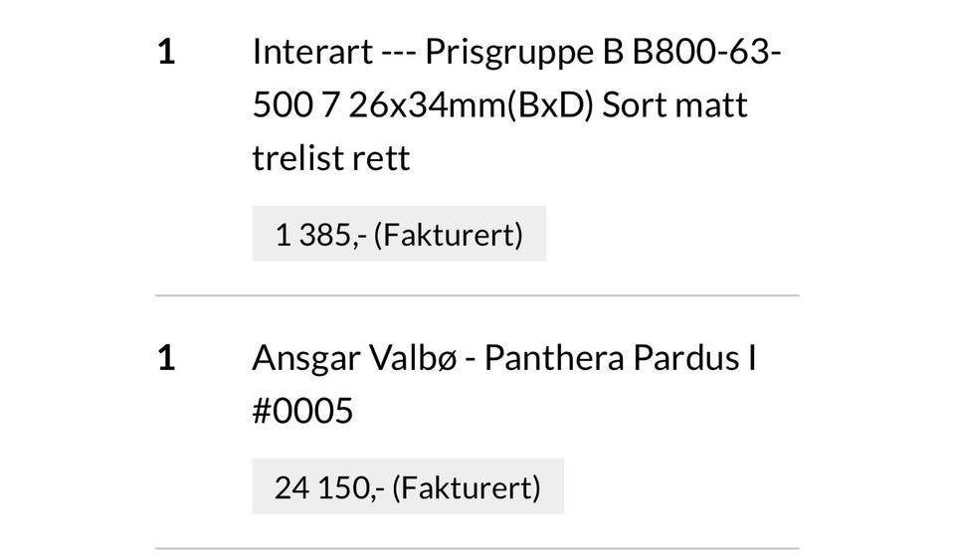Click the #0005 edition number
Screen dimensions: 955x560
302,411
